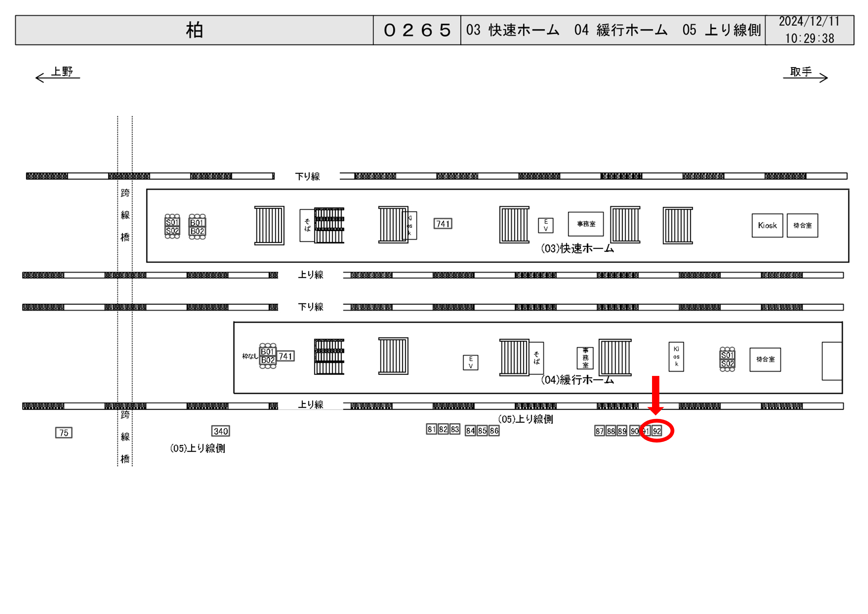Viewport: 868px width, 614px height.
Task: Select box number 92 inside red circle
Action: [657, 431]
